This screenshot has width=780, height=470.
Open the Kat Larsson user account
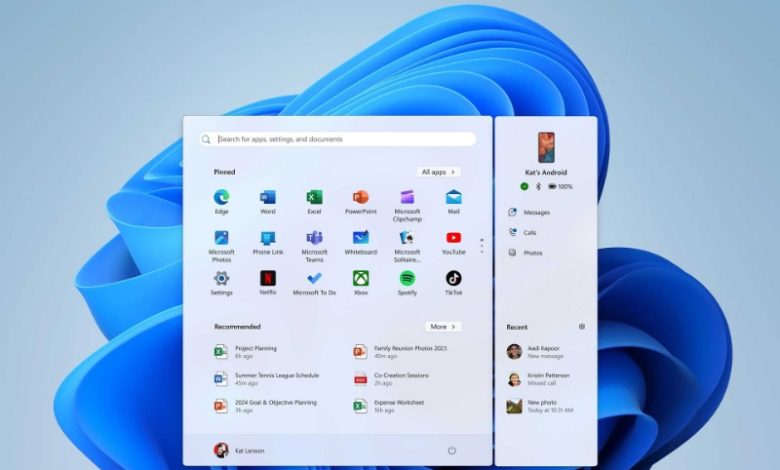239,451
